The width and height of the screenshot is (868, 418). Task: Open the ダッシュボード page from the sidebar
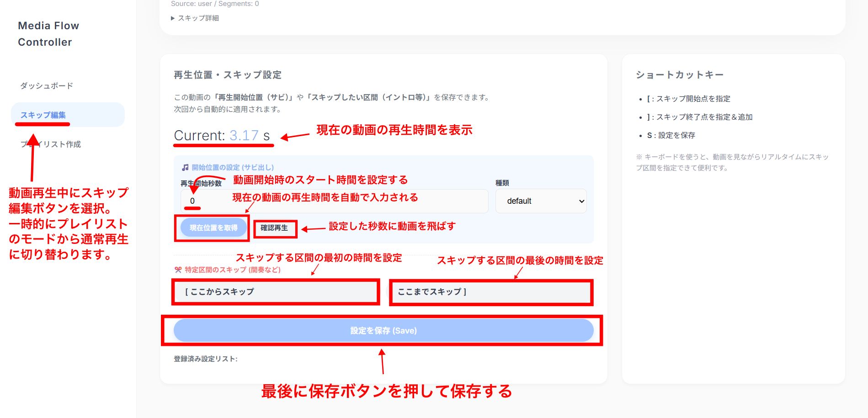pyautogui.click(x=46, y=85)
